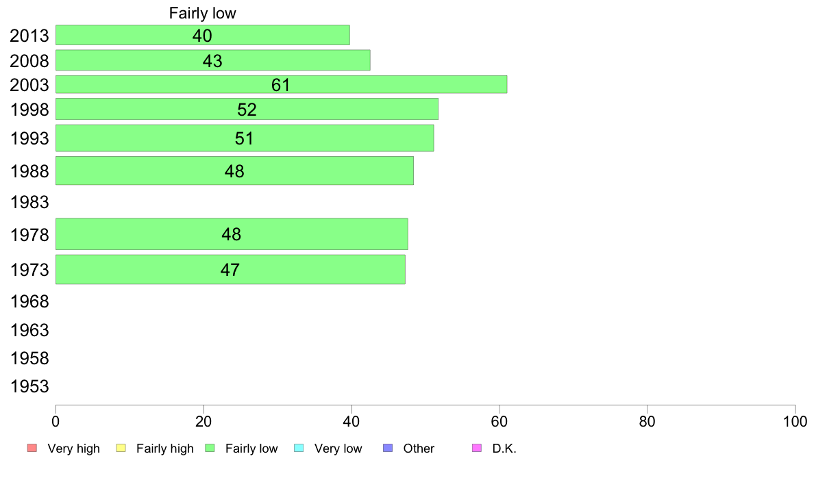
Task: Select the 2008 bar showing 43
Action: [x=213, y=60]
